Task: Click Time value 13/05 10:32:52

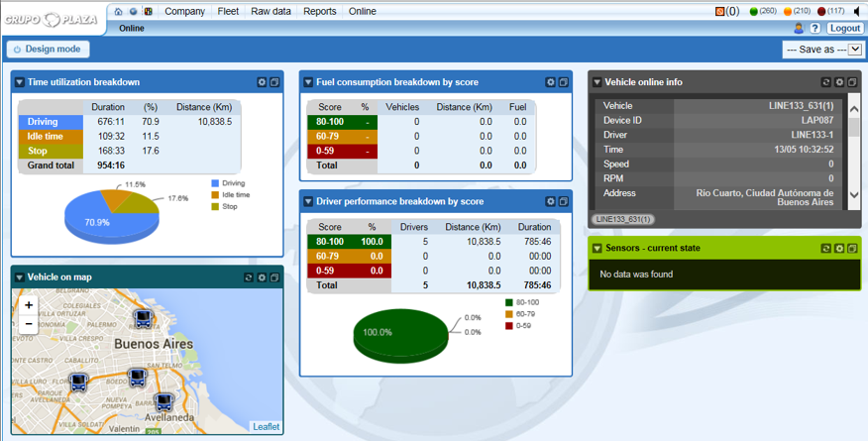Action: coord(804,150)
